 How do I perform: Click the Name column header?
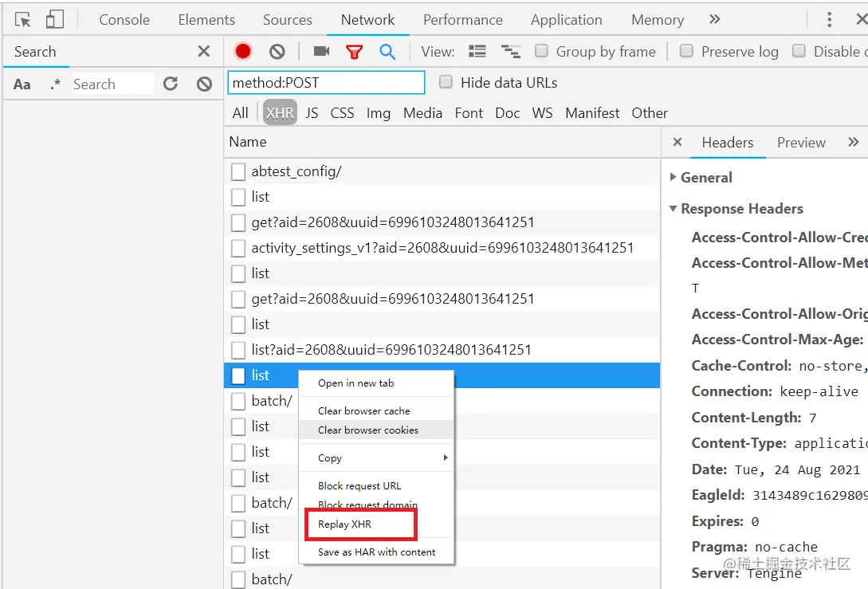point(442,142)
